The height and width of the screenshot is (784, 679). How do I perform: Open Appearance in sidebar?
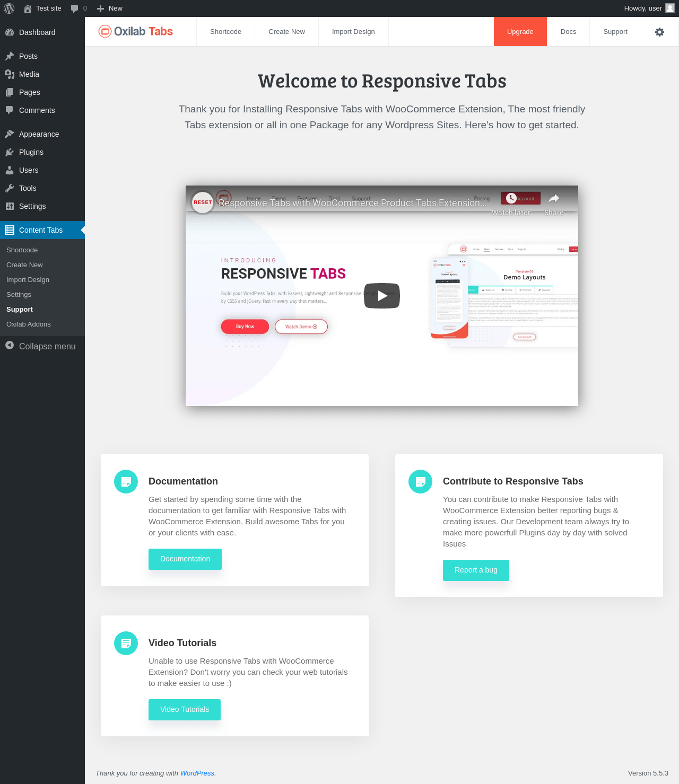[42, 134]
